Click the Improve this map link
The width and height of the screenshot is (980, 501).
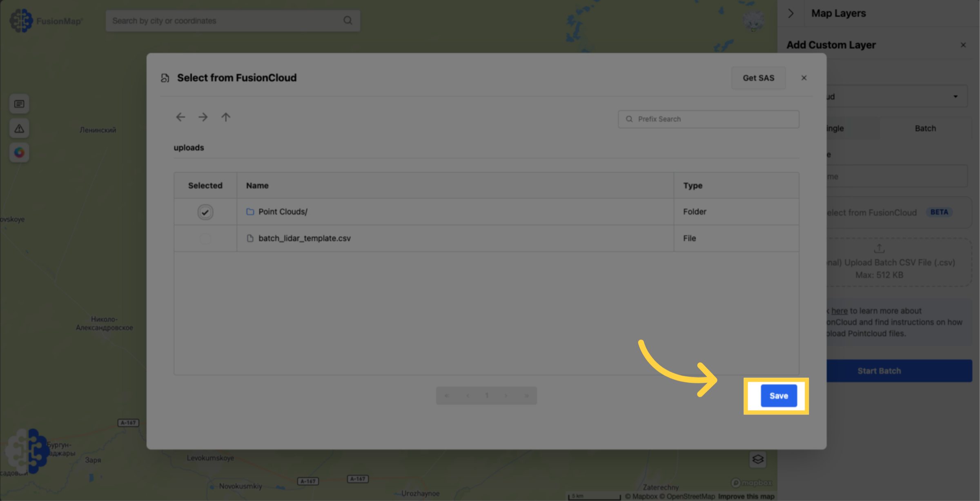pyautogui.click(x=746, y=497)
